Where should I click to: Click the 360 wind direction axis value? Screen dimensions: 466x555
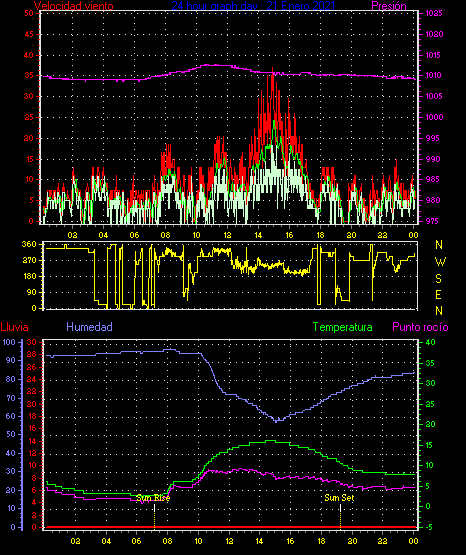pos(29,244)
